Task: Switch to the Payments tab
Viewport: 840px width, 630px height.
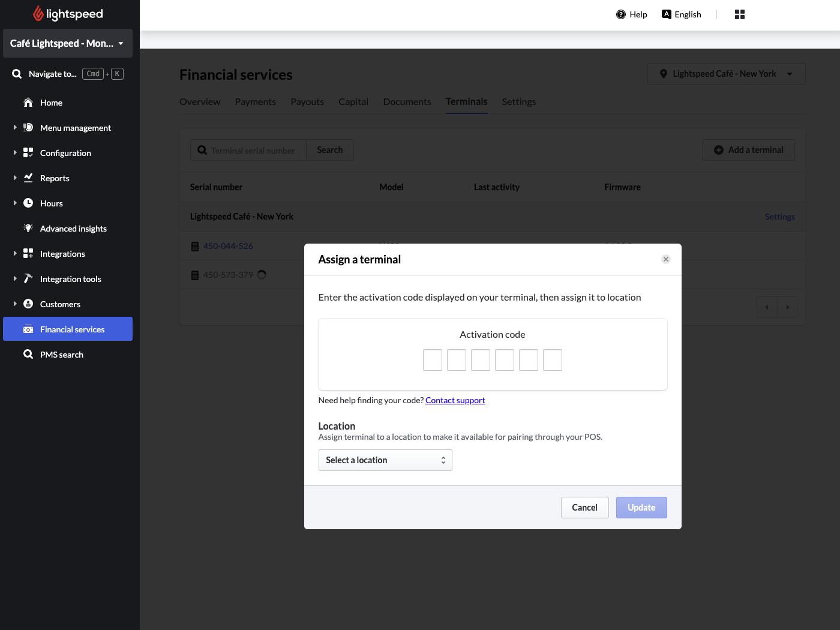Action: [x=255, y=101]
